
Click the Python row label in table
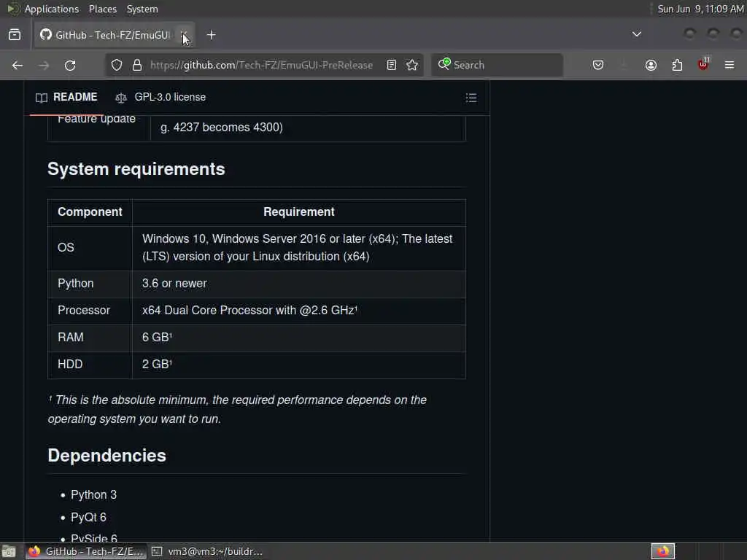click(76, 284)
